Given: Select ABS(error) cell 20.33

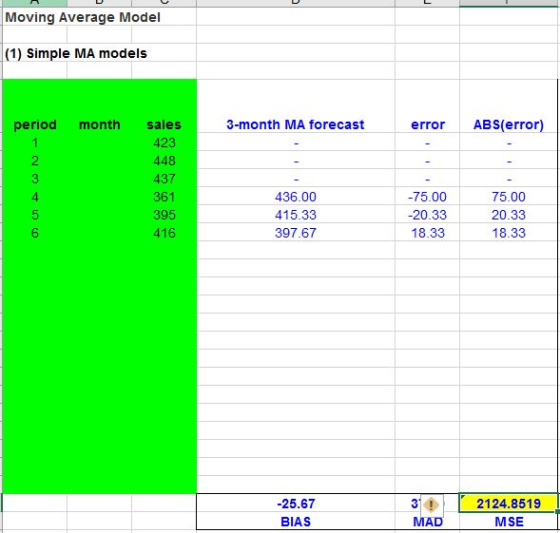Looking at the screenshot, I should (x=509, y=215).
